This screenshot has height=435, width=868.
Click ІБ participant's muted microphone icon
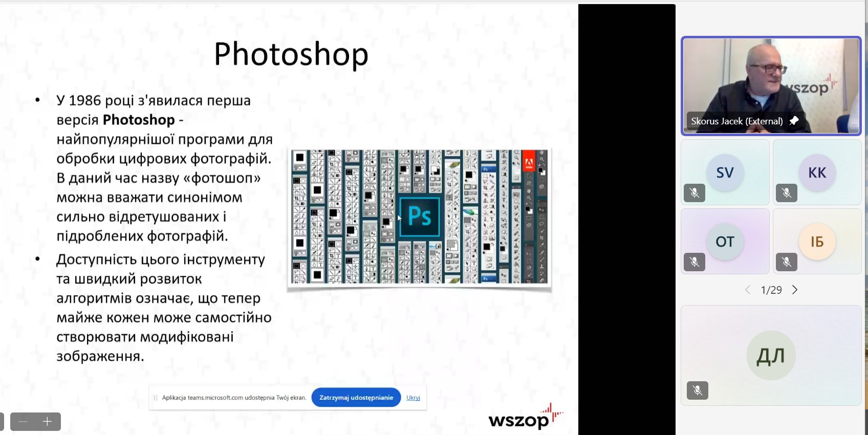(x=787, y=262)
